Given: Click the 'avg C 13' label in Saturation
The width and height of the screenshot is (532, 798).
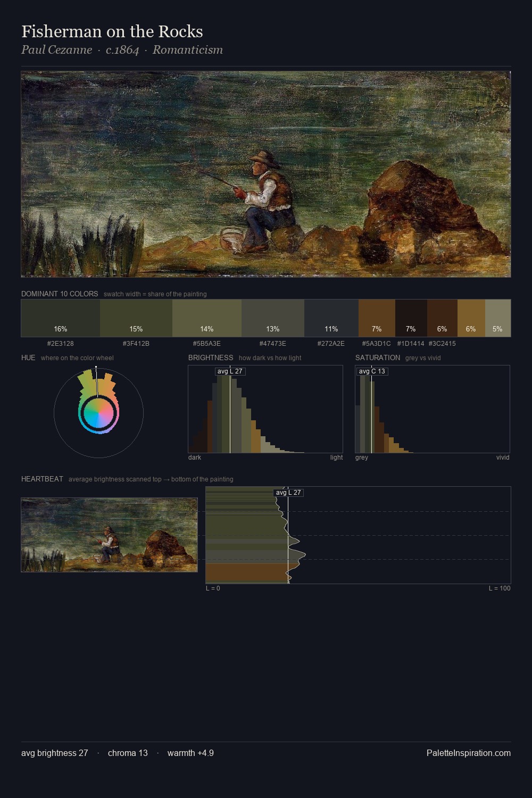Looking at the screenshot, I should click(372, 371).
